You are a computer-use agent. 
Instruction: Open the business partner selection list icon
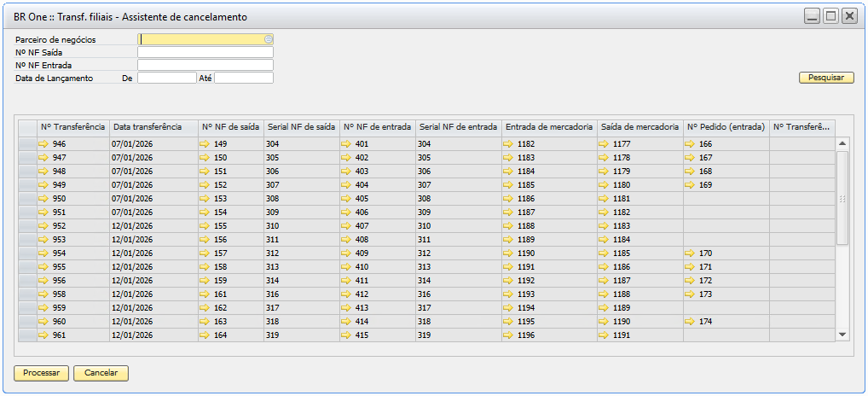tap(269, 39)
